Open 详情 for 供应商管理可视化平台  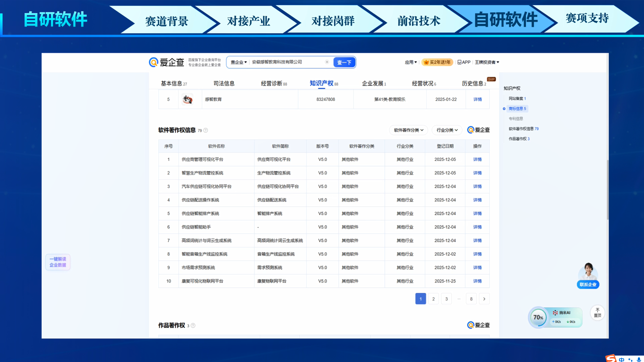[x=477, y=159]
